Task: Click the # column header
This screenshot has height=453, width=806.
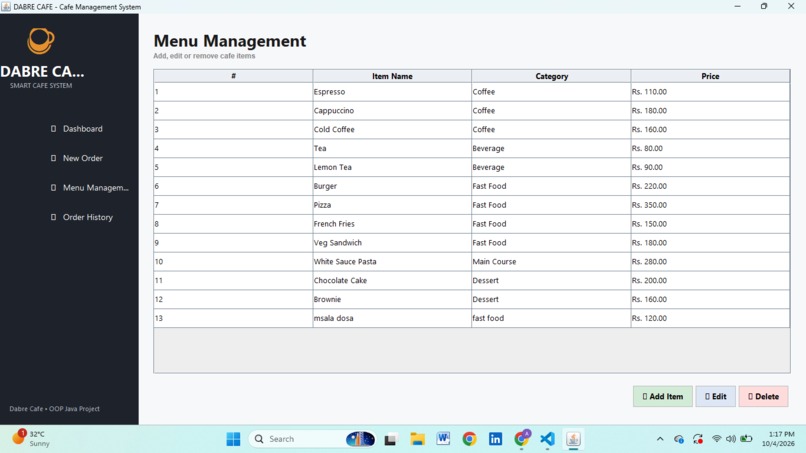Action: pyautogui.click(x=233, y=76)
